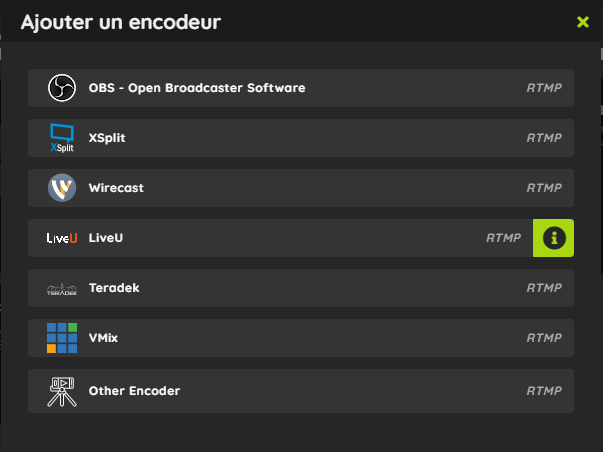This screenshot has width=603, height=452.
Task: Click the RTMP tag on OBS row
Action: point(544,88)
